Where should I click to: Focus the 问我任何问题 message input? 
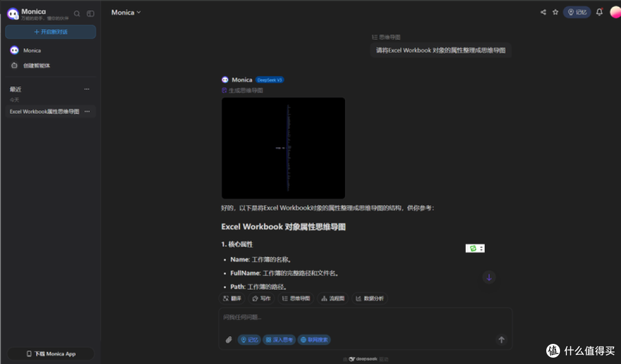(365, 317)
